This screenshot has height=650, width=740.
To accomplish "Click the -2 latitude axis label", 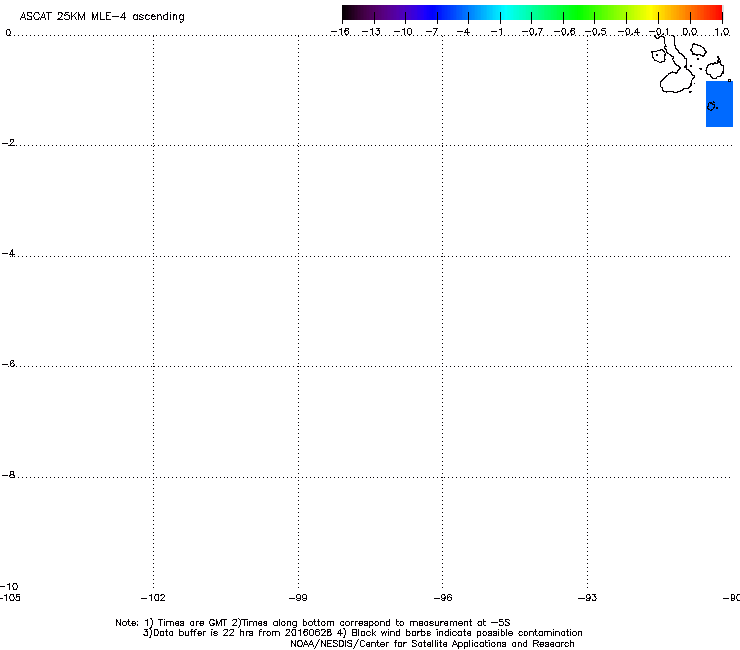I will pyautogui.click(x=8, y=143).
